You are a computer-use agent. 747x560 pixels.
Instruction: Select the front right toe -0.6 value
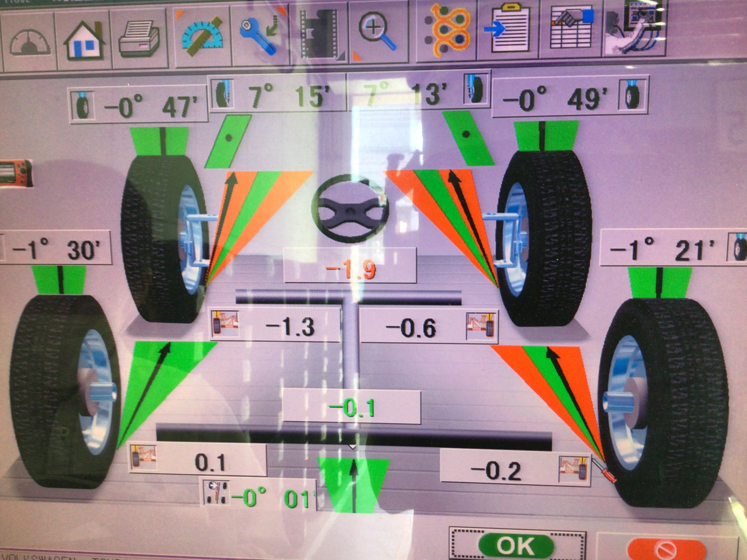coord(411,327)
